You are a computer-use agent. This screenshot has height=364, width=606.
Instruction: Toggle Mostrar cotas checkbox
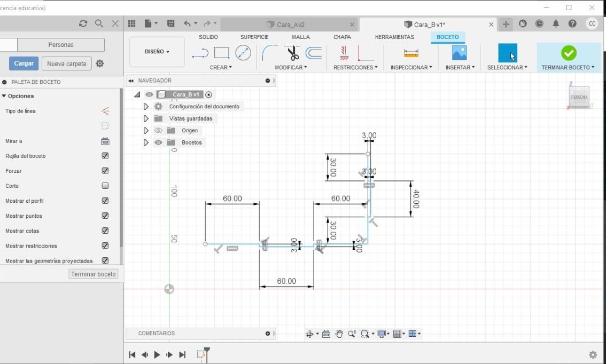(105, 231)
